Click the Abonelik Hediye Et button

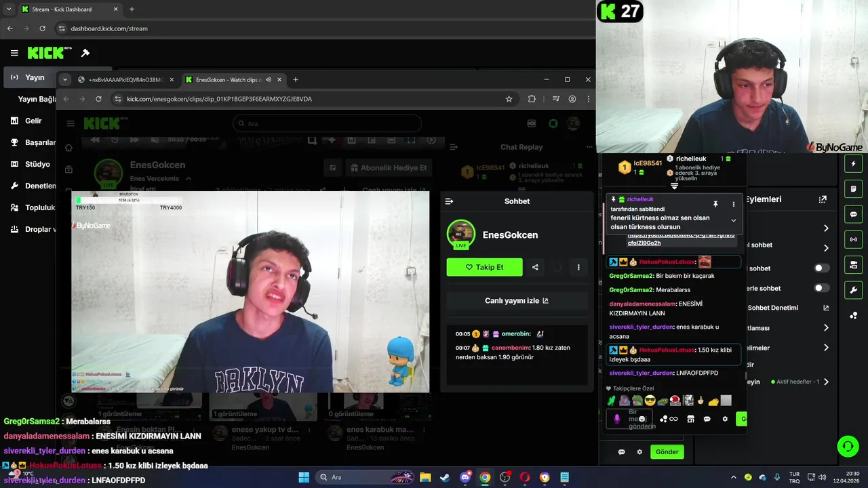pyautogui.click(x=390, y=168)
